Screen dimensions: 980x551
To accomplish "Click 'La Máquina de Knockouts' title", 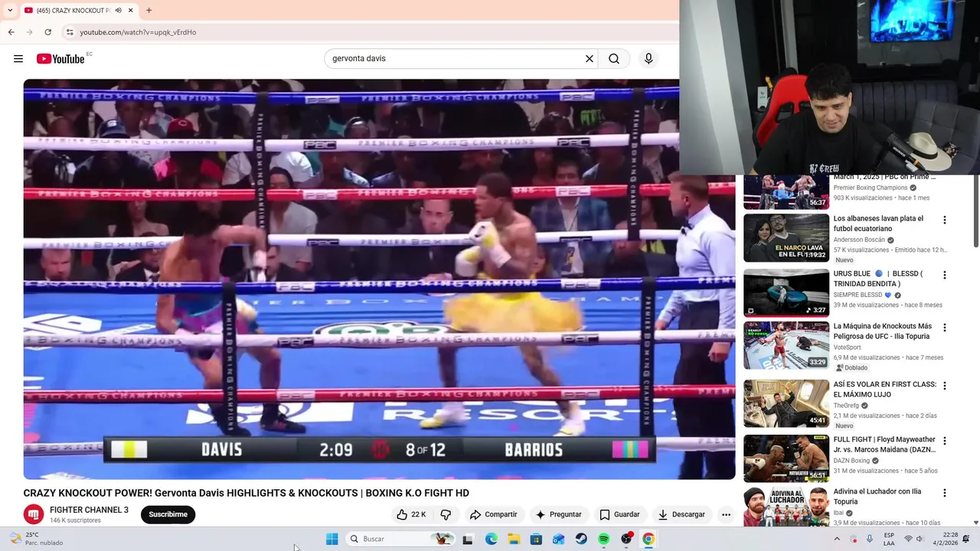I will click(883, 331).
